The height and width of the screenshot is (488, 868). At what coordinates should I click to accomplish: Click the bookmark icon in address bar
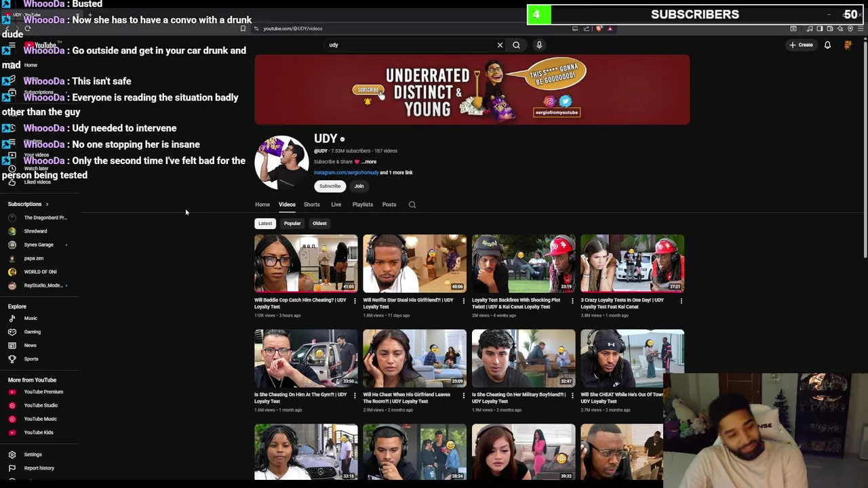pos(243,28)
